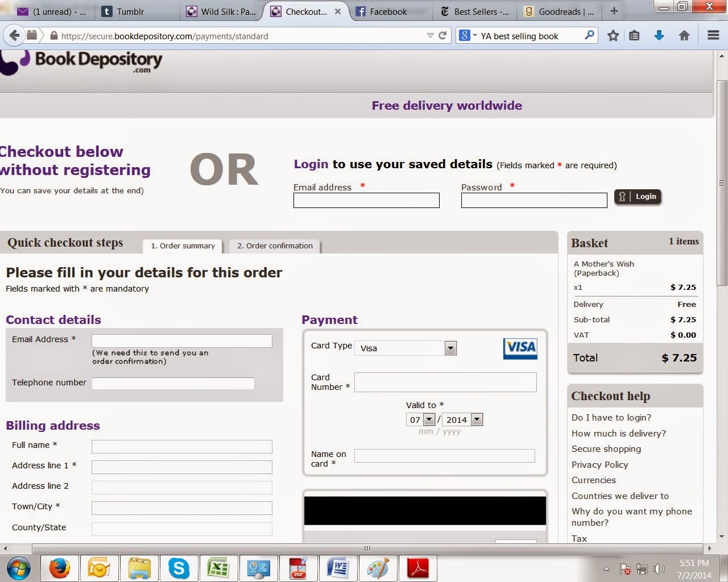The height and width of the screenshot is (582, 728).
Task: Click the Town/City field
Action: click(182, 508)
